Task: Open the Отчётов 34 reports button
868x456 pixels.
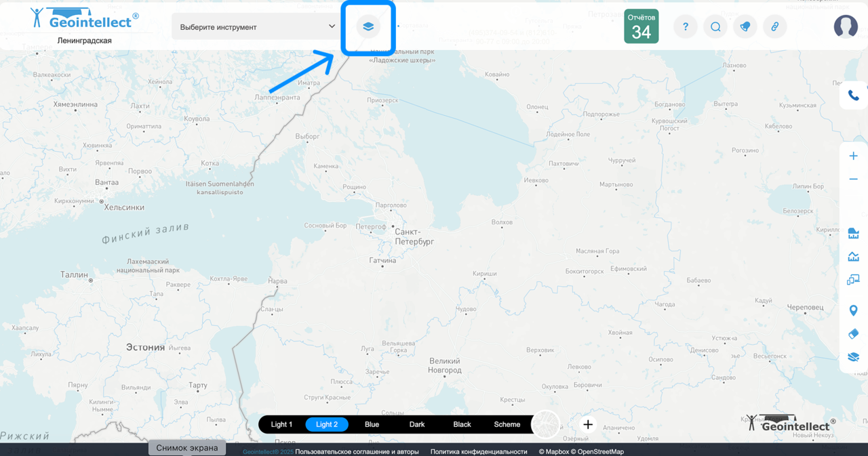Action: click(641, 26)
